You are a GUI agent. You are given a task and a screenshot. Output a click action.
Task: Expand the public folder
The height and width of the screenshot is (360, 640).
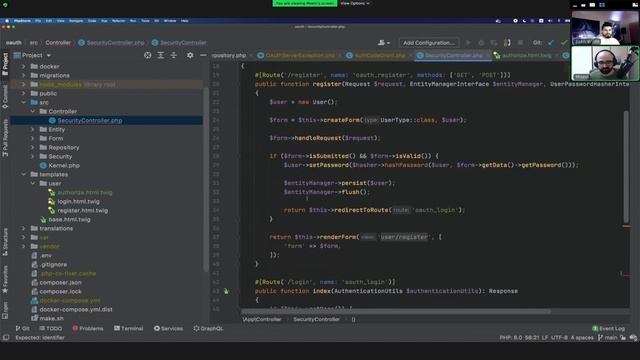click(x=24, y=93)
